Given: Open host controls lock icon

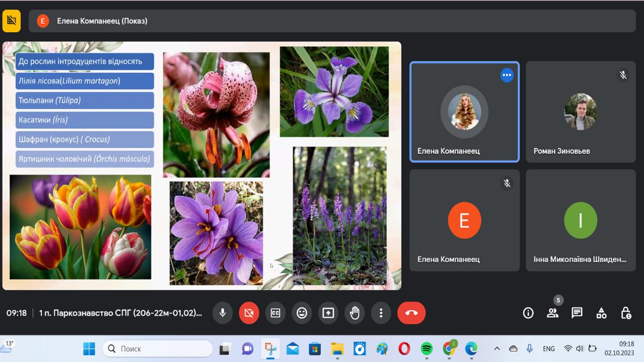Looking at the screenshot, I should tap(626, 313).
